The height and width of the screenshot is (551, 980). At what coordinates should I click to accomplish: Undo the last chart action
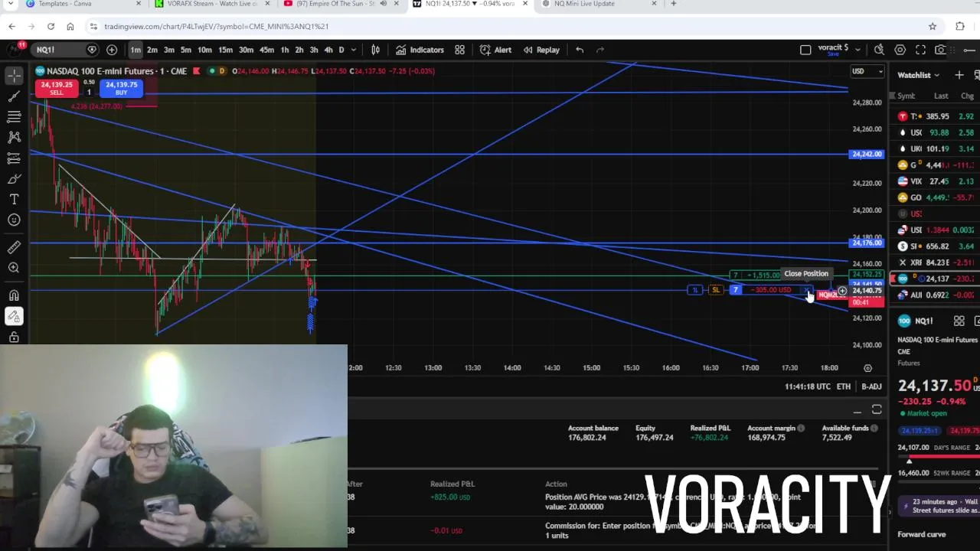(x=580, y=50)
